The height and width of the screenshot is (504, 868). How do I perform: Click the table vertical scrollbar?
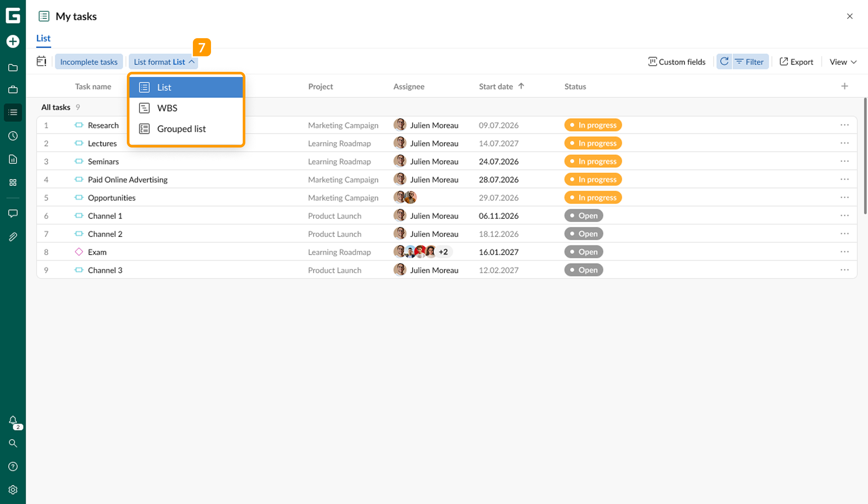(865, 156)
